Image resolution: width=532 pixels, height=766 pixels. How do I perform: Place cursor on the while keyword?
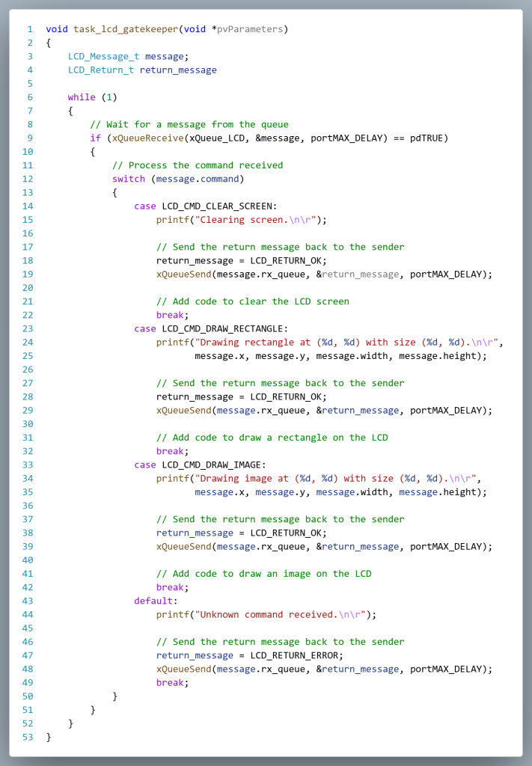coord(81,97)
